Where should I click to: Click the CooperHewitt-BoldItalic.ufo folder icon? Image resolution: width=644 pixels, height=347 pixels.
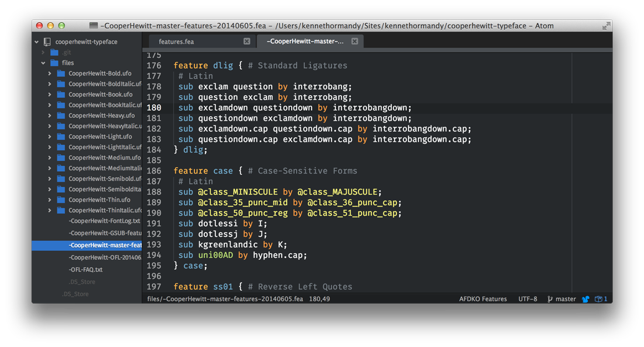[61, 84]
